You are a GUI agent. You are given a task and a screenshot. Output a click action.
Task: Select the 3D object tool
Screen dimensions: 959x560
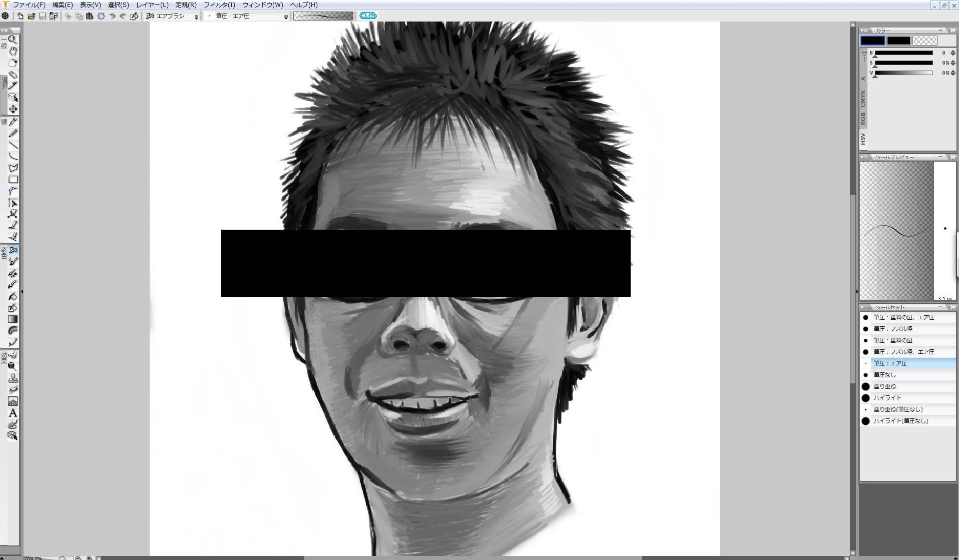[13, 435]
